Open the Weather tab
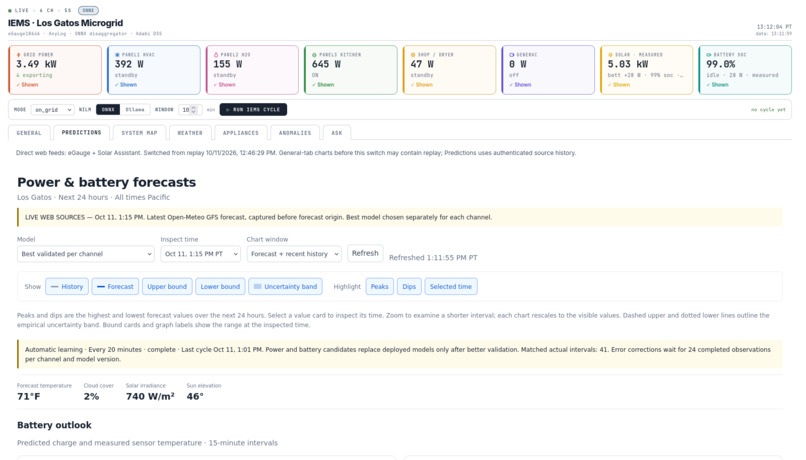The height and width of the screenshot is (460, 806). [x=190, y=133]
